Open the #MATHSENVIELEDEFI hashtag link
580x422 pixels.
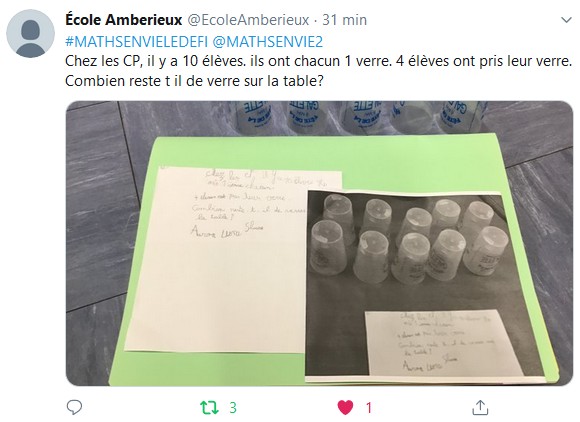pos(136,42)
